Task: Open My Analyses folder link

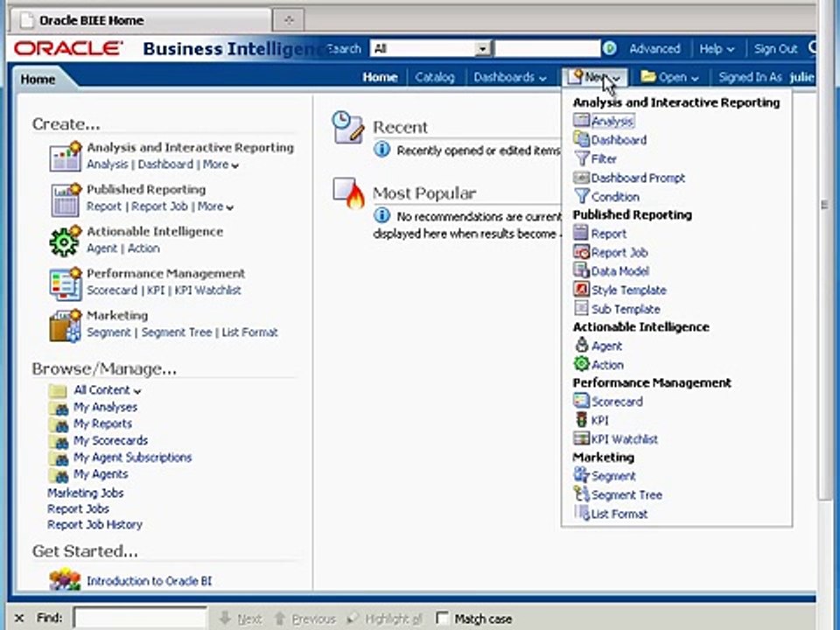Action: pyautogui.click(x=105, y=407)
